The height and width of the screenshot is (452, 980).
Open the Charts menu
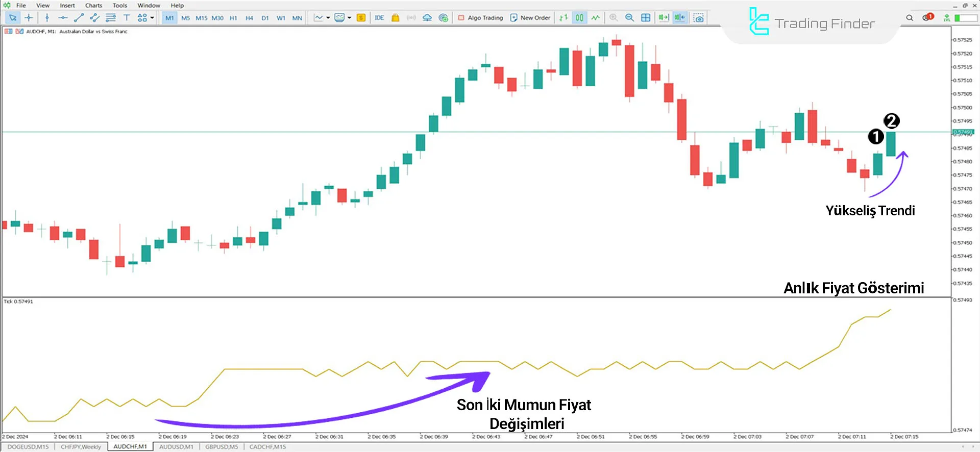click(93, 6)
